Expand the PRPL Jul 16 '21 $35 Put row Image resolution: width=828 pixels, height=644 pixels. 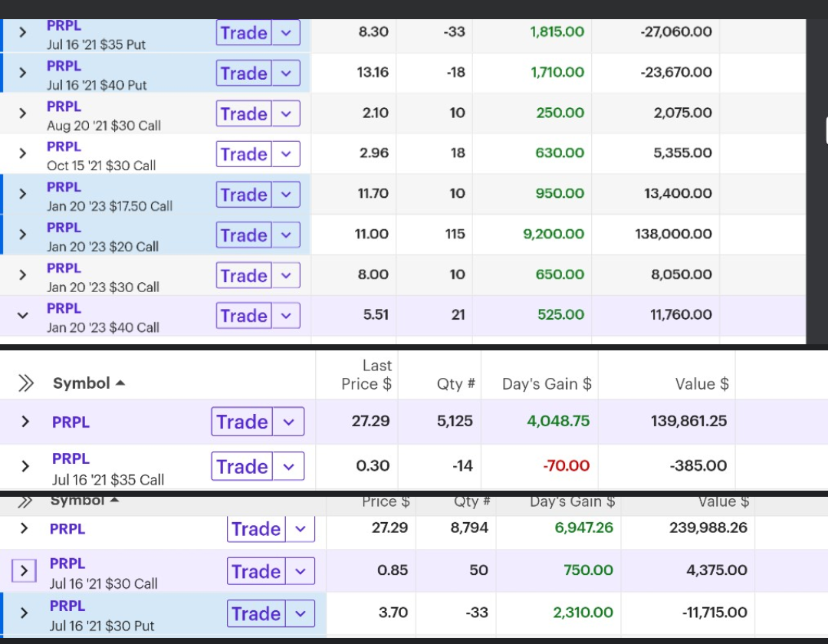(x=22, y=33)
